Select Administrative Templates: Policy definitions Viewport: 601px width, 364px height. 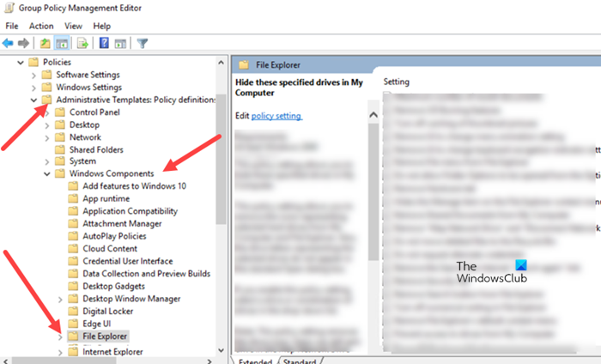tap(136, 100)
